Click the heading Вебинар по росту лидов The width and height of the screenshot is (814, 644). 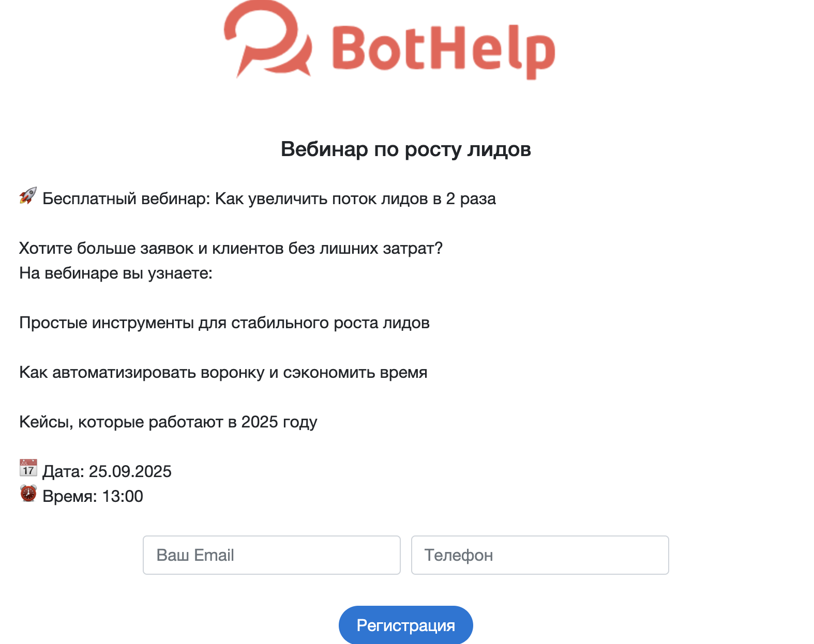pyautogui.click(x=406, y=149)
